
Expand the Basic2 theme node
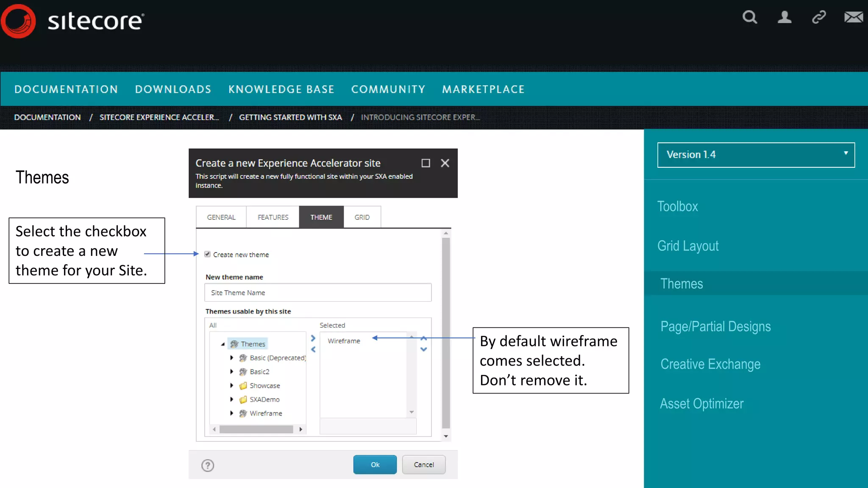pyautogui.click(x=231, y=372)
